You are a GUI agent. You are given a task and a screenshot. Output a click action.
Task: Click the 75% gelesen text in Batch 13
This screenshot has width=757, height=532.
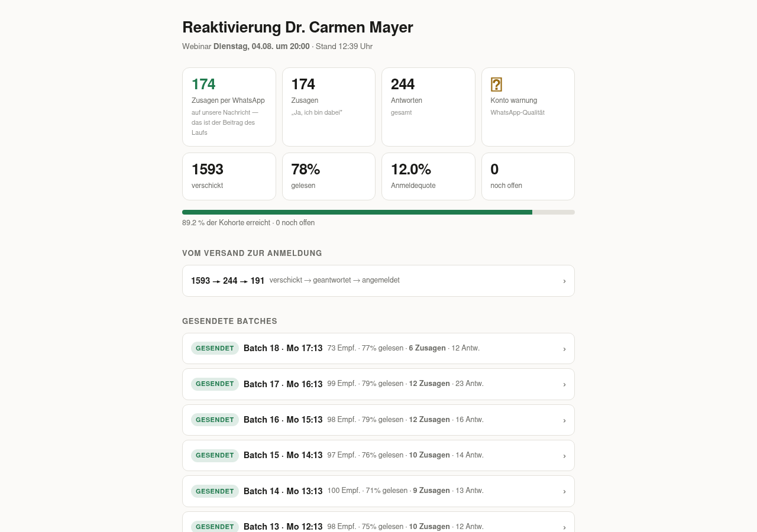click(x=383, y=527)
